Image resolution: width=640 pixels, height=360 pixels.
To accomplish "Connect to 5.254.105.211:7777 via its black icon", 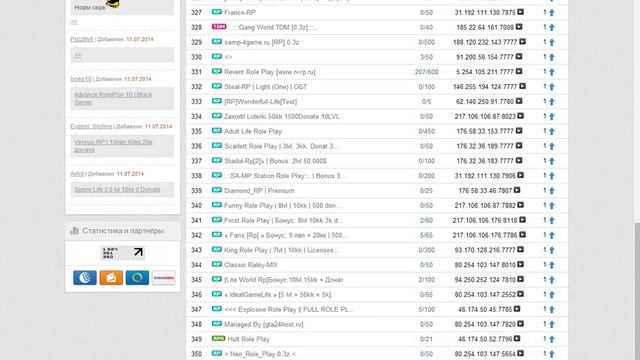I will click(519, 71).
